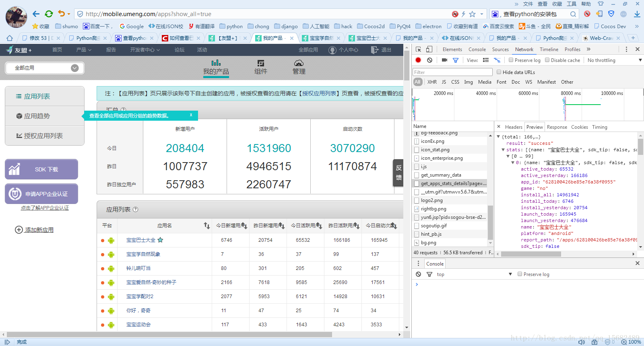The image size is (644, 346).
Task: Click the star next to 宝宝巴士大全
Action: coord(160,240)
